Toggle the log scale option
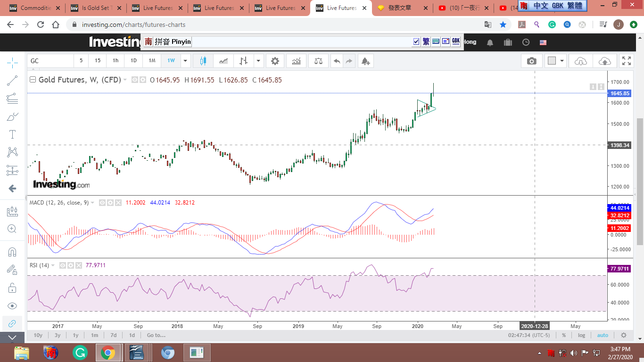Image resolution: width=644 pixels, height=362 pixels. click(x=581, y=335)
